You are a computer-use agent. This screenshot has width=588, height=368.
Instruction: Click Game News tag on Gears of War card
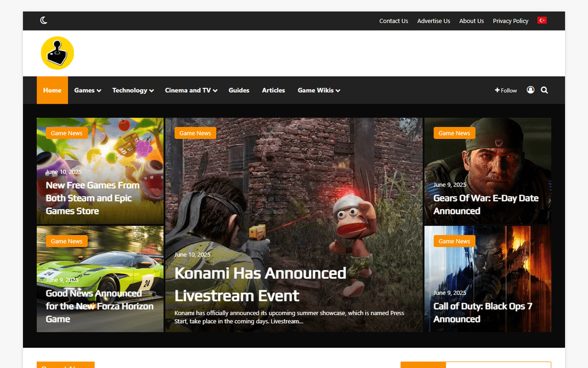coord(454,133)
